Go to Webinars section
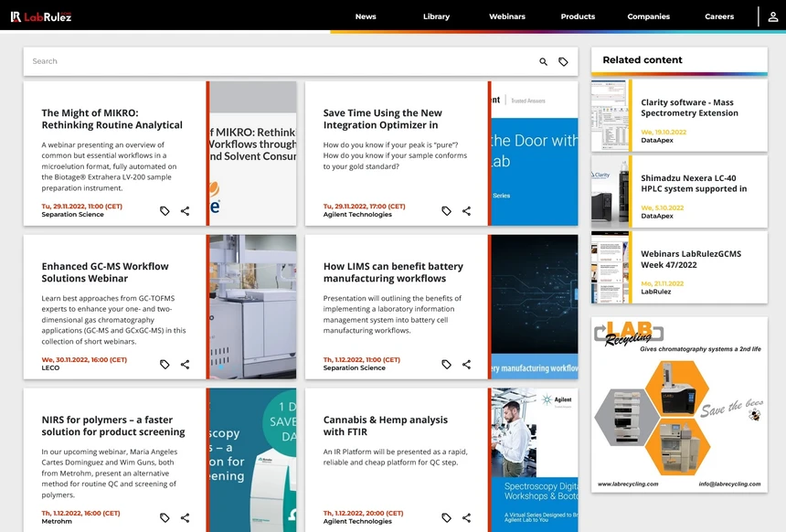The width and height of the screenshot is (786, 532). [x=507, y=16]
